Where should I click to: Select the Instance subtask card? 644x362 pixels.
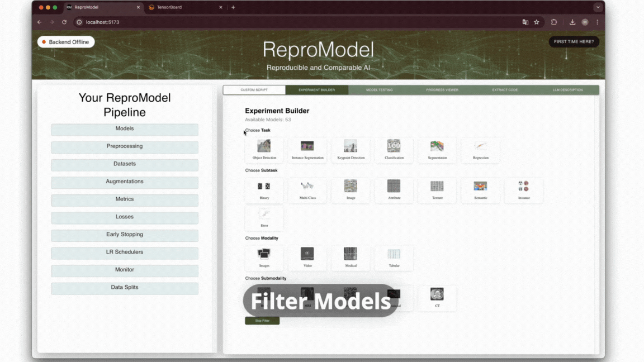(x=524, y=190)
